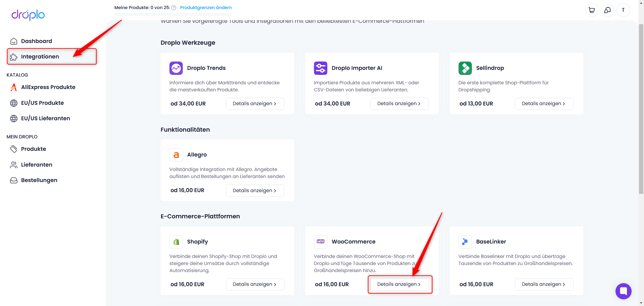The height and width of the screenshot is (306, 644).
Task: Click the Droplo Trends icon
Action: [176, 68]
